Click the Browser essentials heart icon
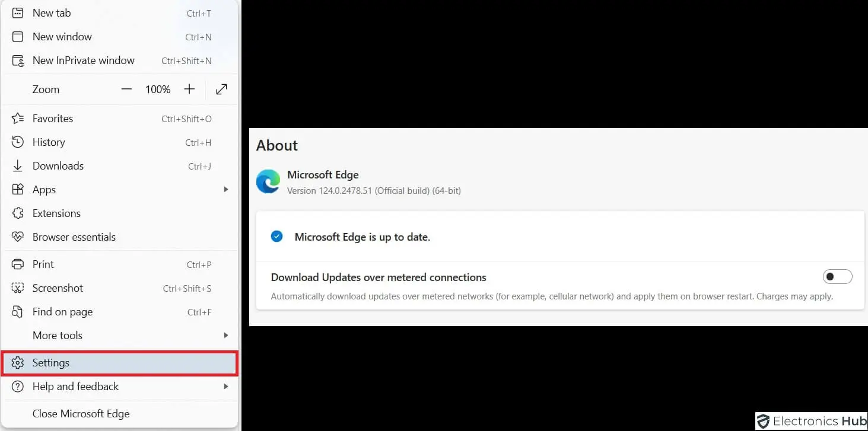868x431 pixels. (18, 237)
